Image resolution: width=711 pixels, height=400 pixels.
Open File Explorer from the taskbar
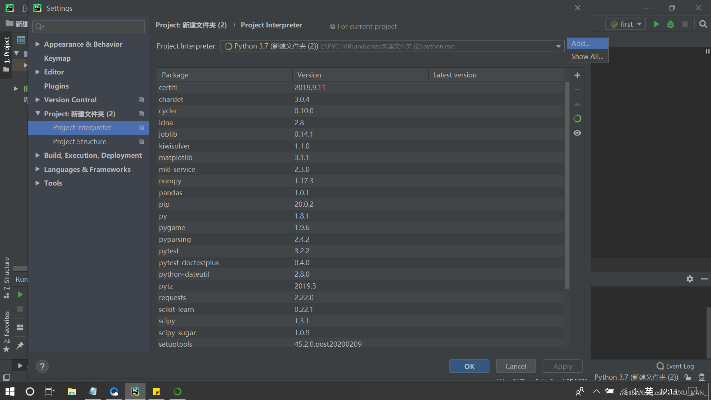pos(72,391)
